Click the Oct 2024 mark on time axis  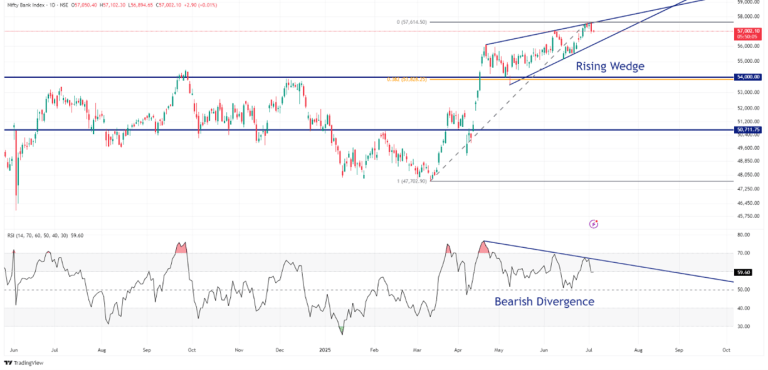(192, 350)
